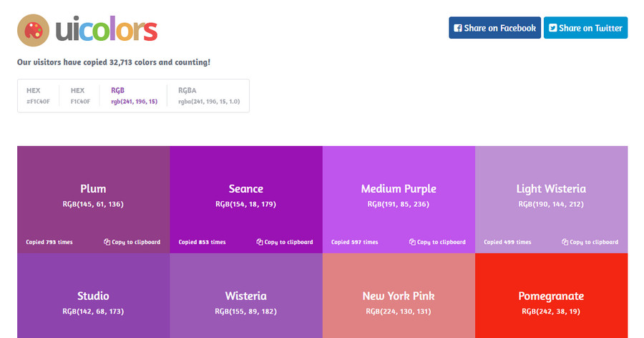644x338 pixels.
Task: Click Medium Purple's copy to clipboard icon
Action: pos(412,242)
